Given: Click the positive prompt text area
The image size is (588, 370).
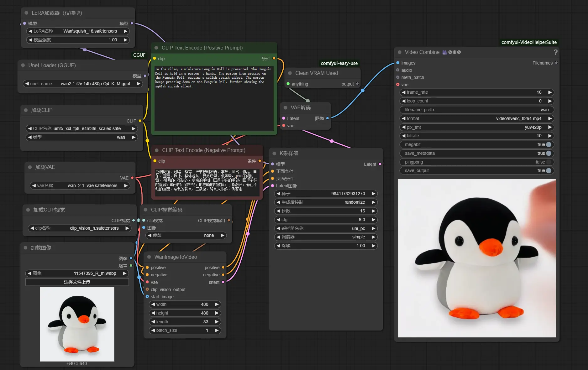Looking at the screenshot, I should click(x=214, y=98).
